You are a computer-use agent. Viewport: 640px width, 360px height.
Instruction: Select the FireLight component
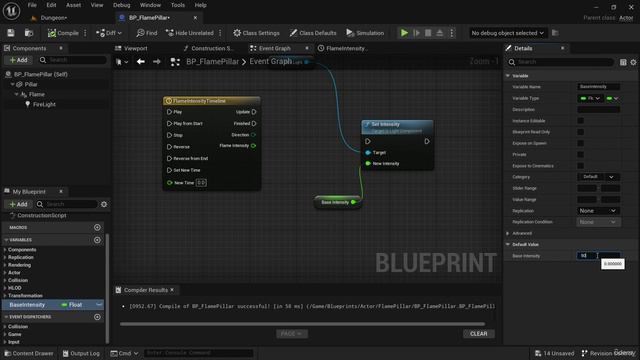[44, 104]
